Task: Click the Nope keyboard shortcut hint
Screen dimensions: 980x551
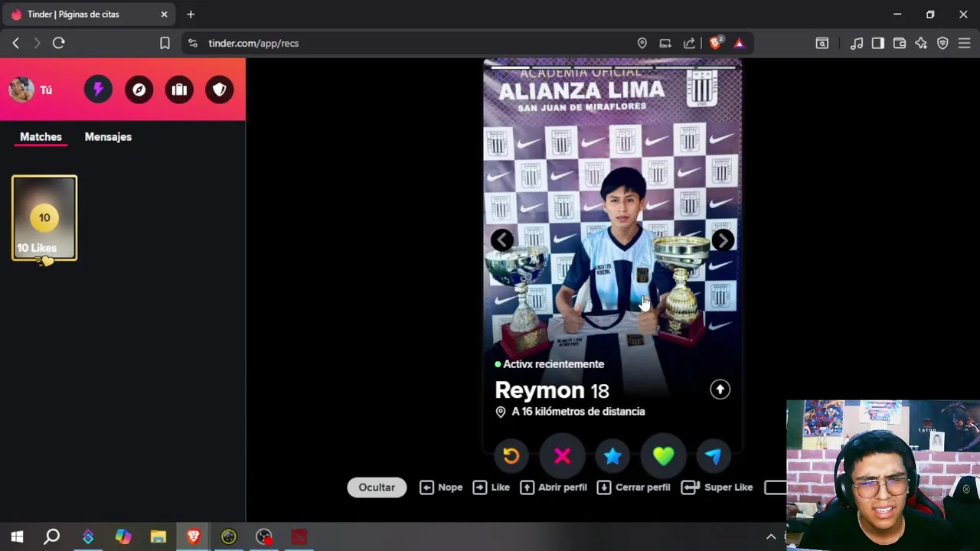Action: tap(441, 487)
